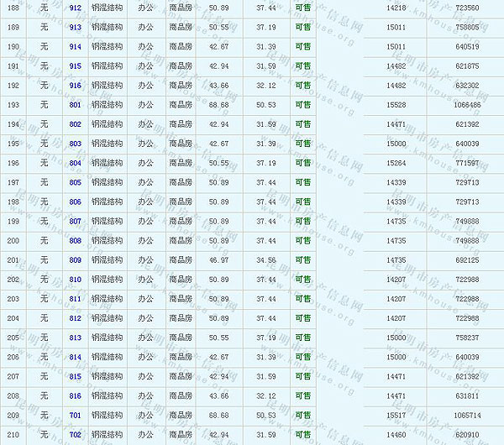This screenshot has width=504, height=445.
Task: Select row number 201 cell
Action: tap(13, 260)
